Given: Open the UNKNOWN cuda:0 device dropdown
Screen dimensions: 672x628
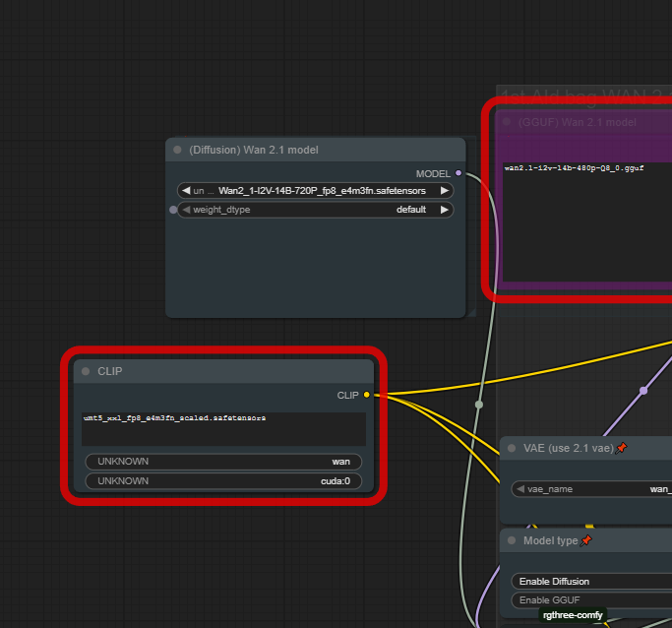Looking at the screenshot, I should (223, 481).
